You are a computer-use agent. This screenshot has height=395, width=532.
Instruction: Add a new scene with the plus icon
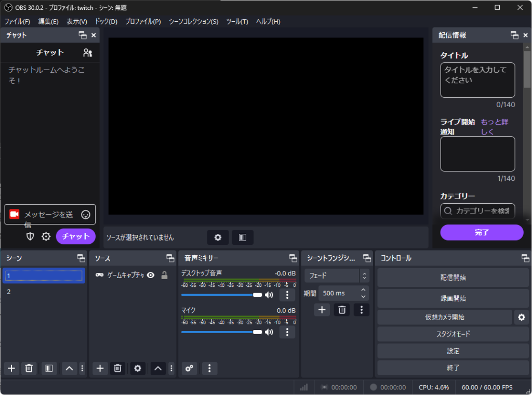tap(11, 368)
